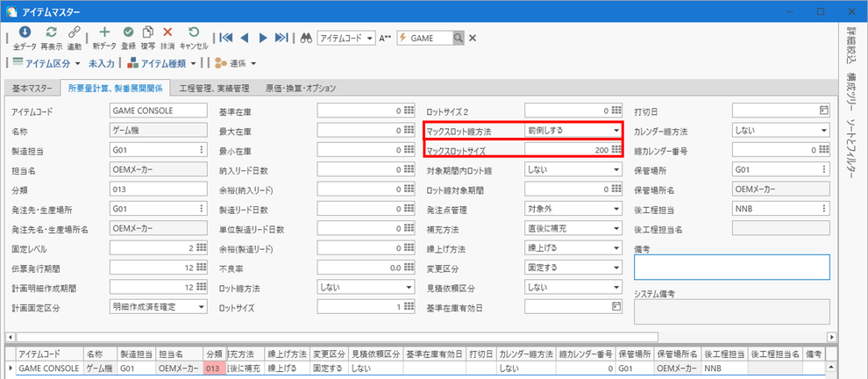Go to the previous record

point(245,38)
